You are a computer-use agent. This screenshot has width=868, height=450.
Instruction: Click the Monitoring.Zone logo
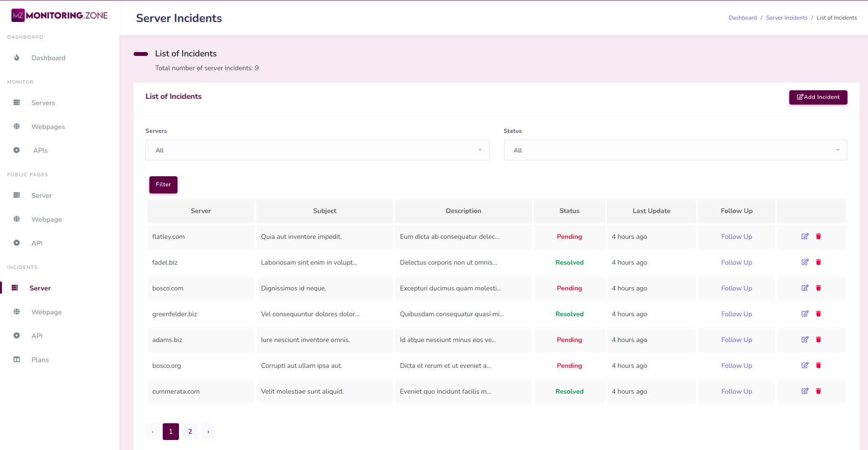[x=60, y=15]
